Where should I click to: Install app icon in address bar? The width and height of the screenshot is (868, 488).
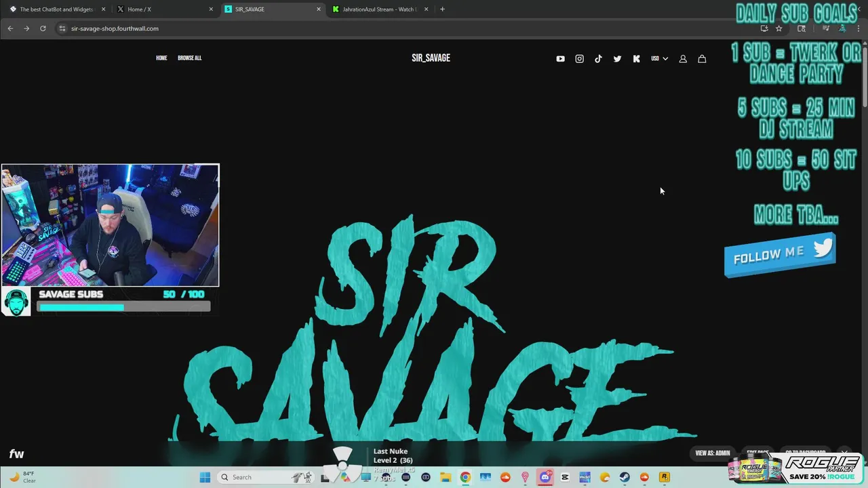point(764,28)
